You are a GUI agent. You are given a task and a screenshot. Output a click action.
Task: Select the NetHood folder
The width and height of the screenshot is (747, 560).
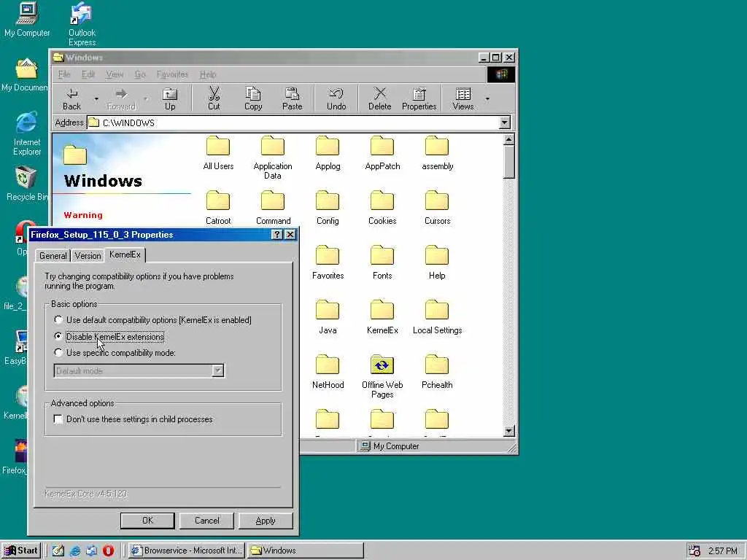(x=328, y=373)
